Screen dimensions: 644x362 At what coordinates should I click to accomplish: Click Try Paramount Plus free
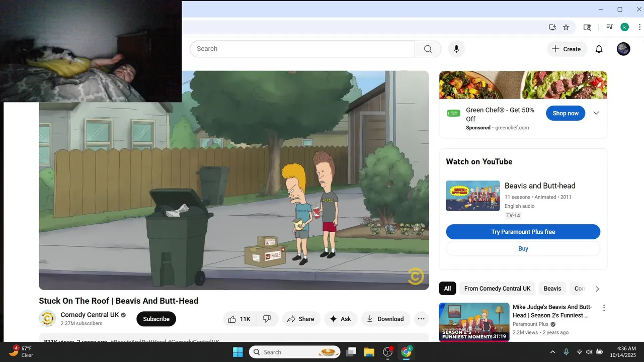(x=523, y=232)
